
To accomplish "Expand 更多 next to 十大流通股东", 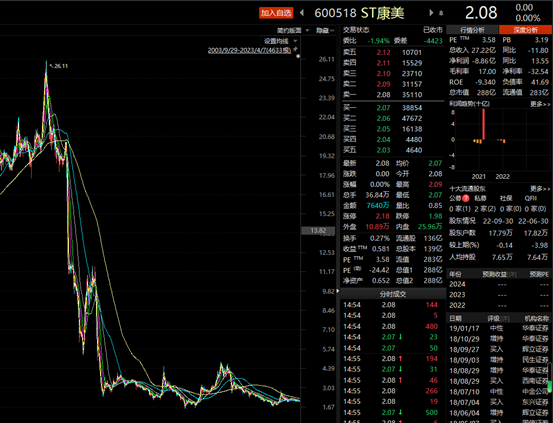I will pyautogui.click(x=540, y=189).
